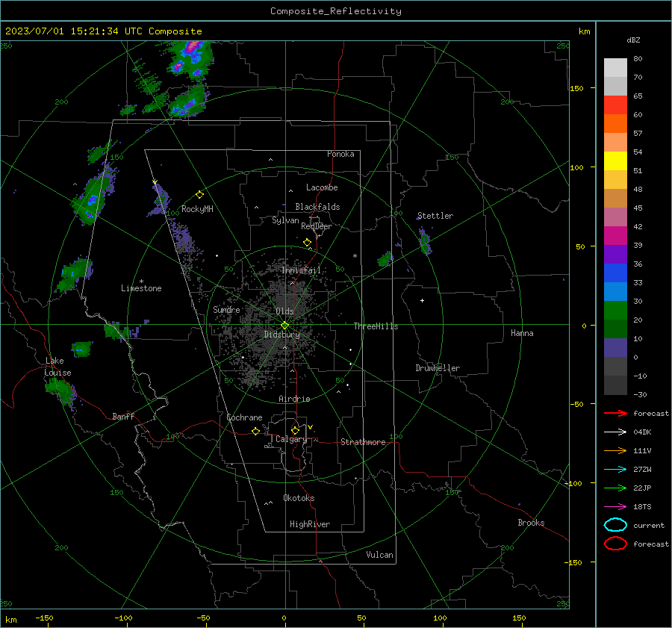This screenshot has width=672, height=628.
Task: Click the yellow diamond marker above Calgary
Action: (x=295, y=430)
